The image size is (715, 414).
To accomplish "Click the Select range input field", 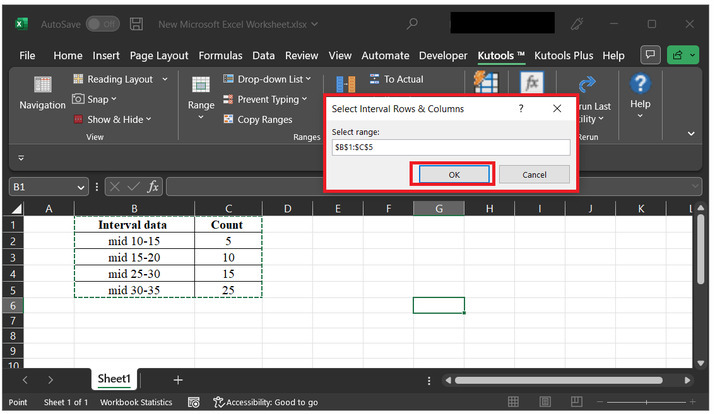I will pos(450,147).
